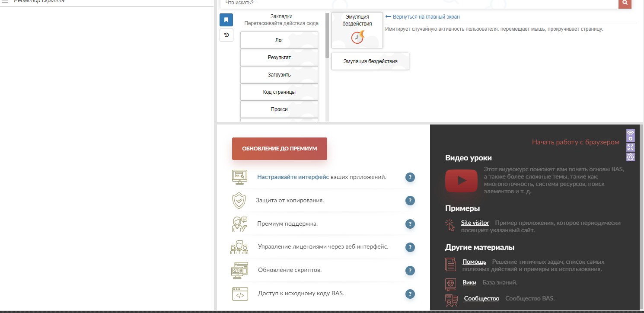Open the bookmarks panel icon
The width and height of the screenshot is (644, 313).
226,20
